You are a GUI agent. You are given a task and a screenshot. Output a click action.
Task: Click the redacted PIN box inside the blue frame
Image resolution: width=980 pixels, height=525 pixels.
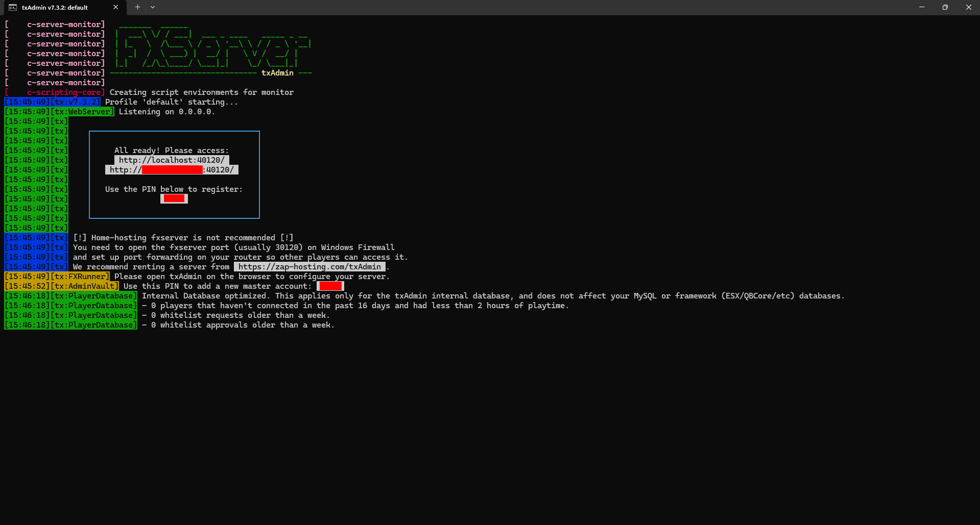point(174,198)
